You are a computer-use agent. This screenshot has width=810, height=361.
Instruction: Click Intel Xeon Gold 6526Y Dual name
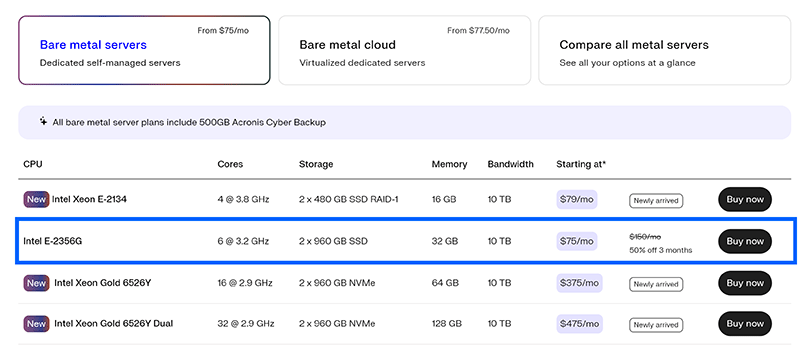click(x=114, y=324)
